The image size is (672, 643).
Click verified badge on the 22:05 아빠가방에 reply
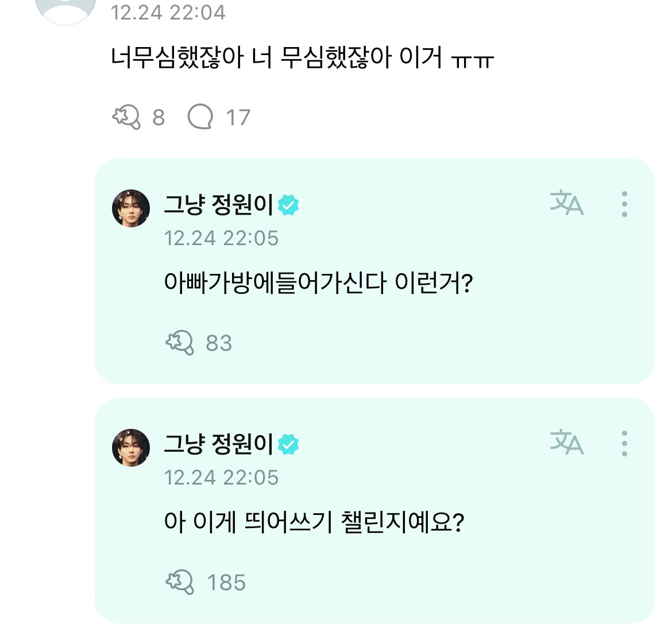point(288,205)
